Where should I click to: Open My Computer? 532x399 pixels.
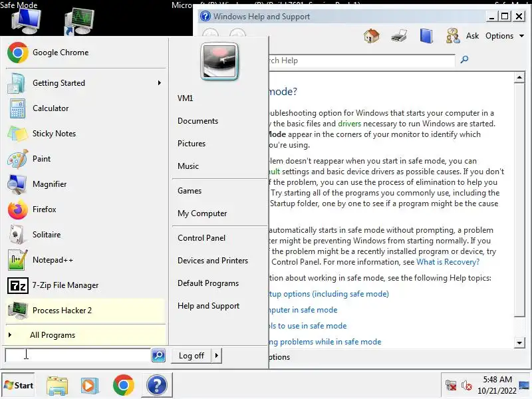tap(202, 213)
